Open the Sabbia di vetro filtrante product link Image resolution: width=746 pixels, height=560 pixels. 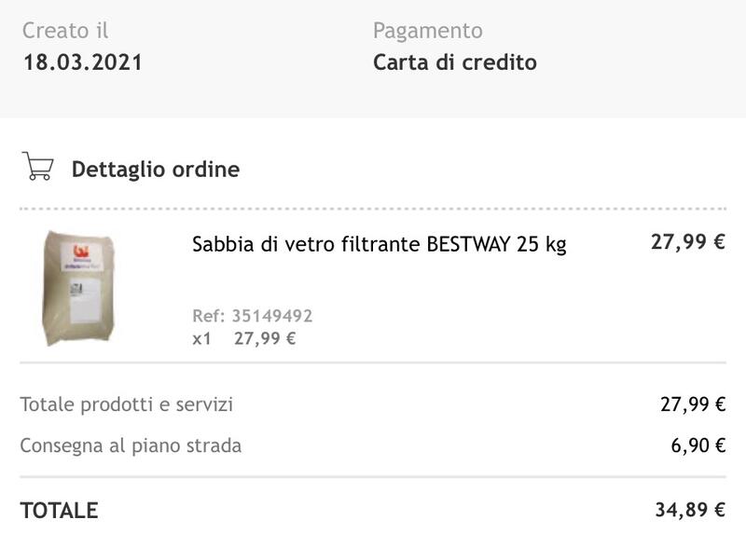pos(308,245)
